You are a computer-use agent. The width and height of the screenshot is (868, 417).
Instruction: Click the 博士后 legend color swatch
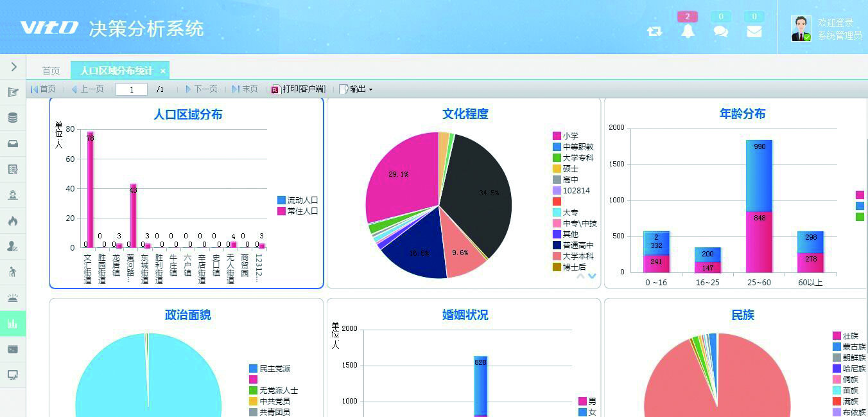click(x=557, y=267)
